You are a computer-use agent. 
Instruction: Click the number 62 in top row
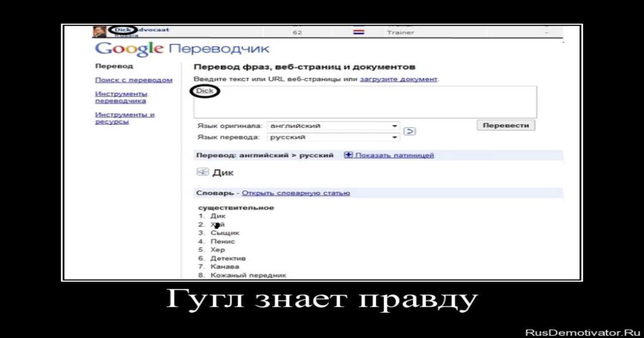point(297,33)
